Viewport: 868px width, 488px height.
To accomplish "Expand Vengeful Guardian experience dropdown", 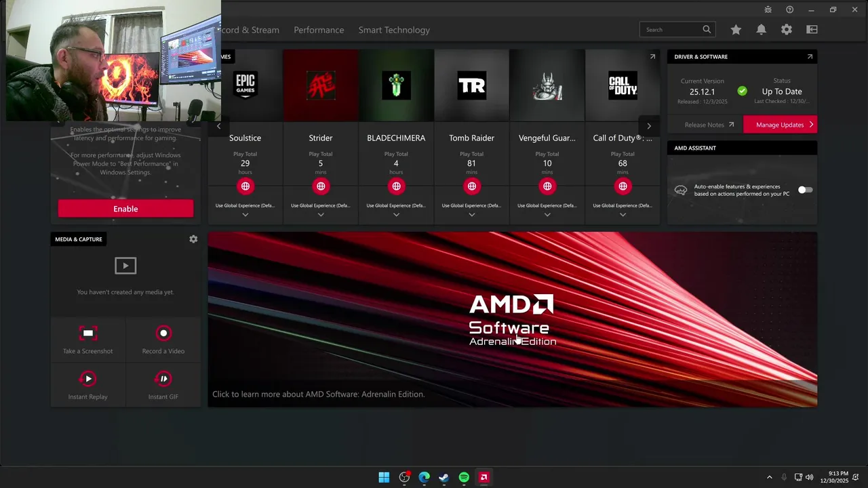I will [x=547, y=214].
